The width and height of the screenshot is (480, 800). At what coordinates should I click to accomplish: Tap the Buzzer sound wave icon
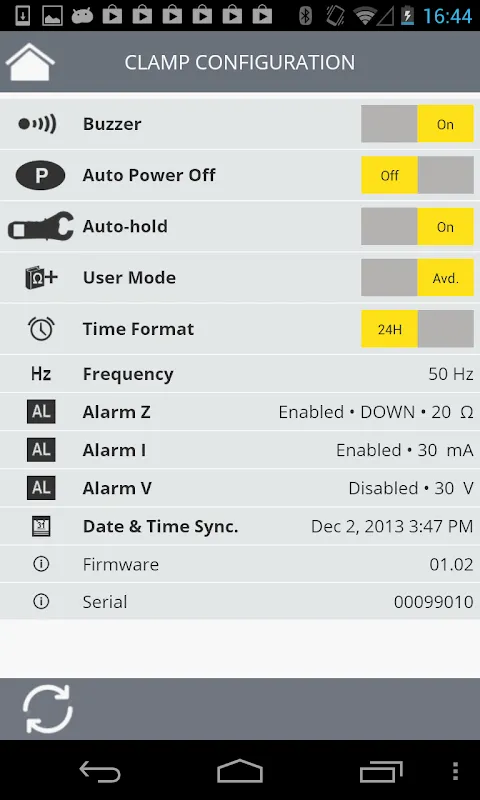pyautogui.click(x=37, y=124)
